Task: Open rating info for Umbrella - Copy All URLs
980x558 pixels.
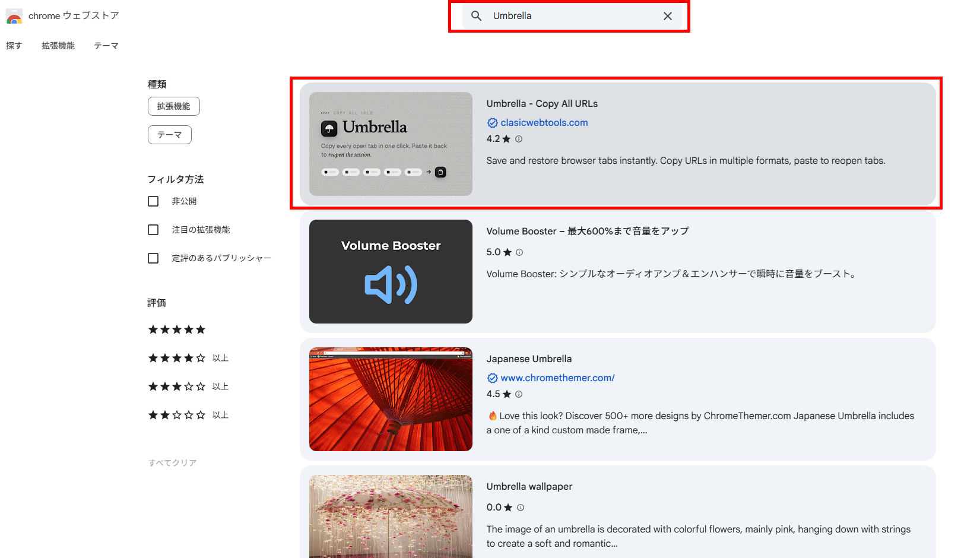Action: pyautogui.click(x=519, y=139)
